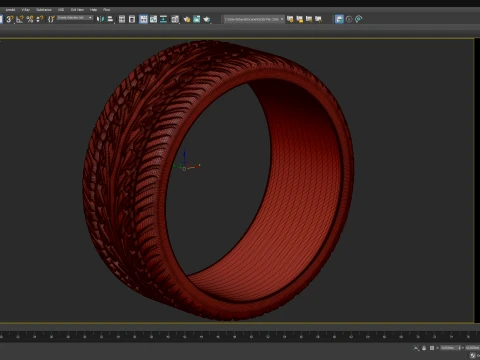The image size is (480, 360).
Task: Click the third project folder icon
Action: click(x=309, y=19)
